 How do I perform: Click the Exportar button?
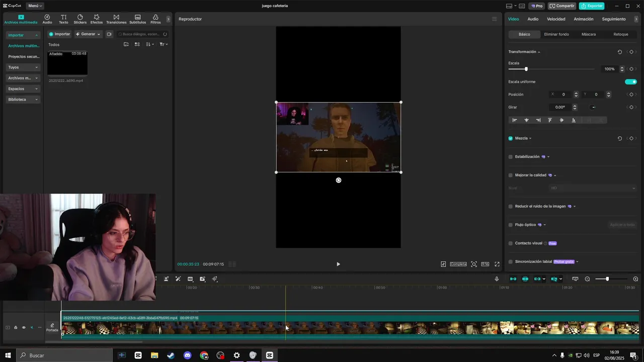pos(592,6)
